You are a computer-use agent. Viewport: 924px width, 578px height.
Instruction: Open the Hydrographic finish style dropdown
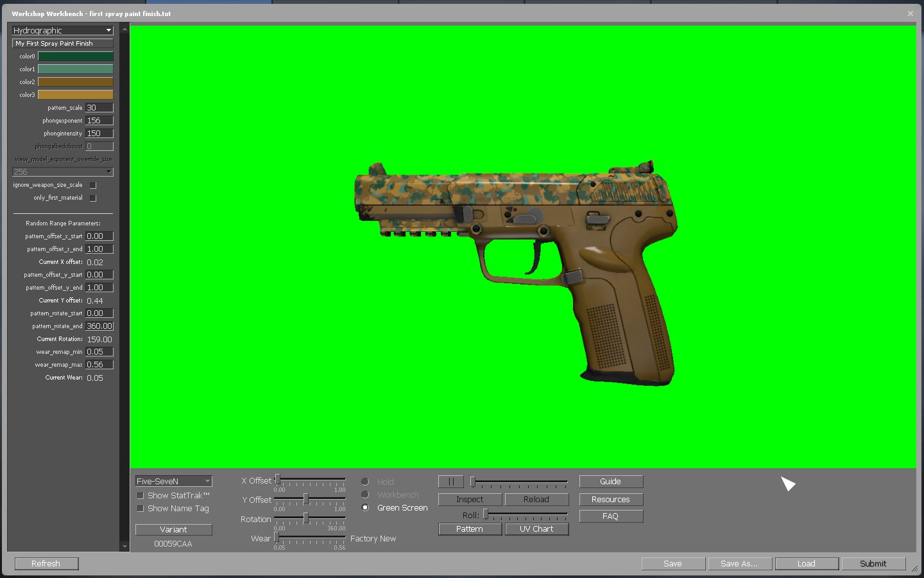click(x=62, y=30)
